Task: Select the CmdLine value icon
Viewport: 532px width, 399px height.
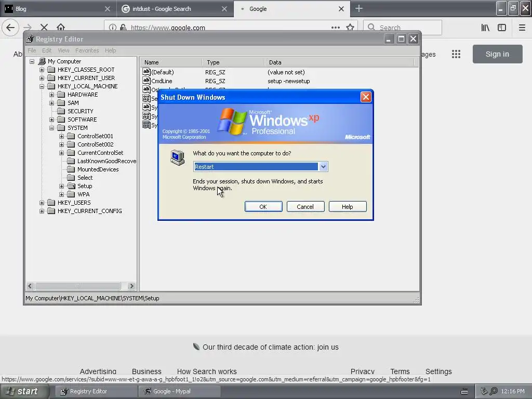Action: coord(146,81)
